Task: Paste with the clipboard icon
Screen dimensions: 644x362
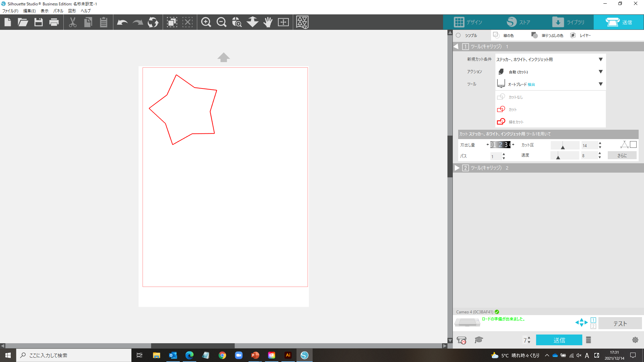Action: click(x=104, y=22)
